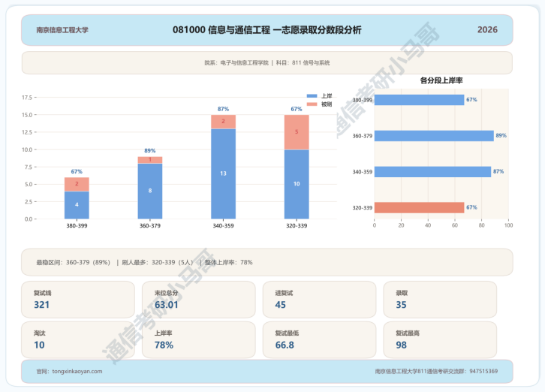Viewport: 545px width, 392px height.
Task: Click the 复试最高 card label
Action: 408,333
